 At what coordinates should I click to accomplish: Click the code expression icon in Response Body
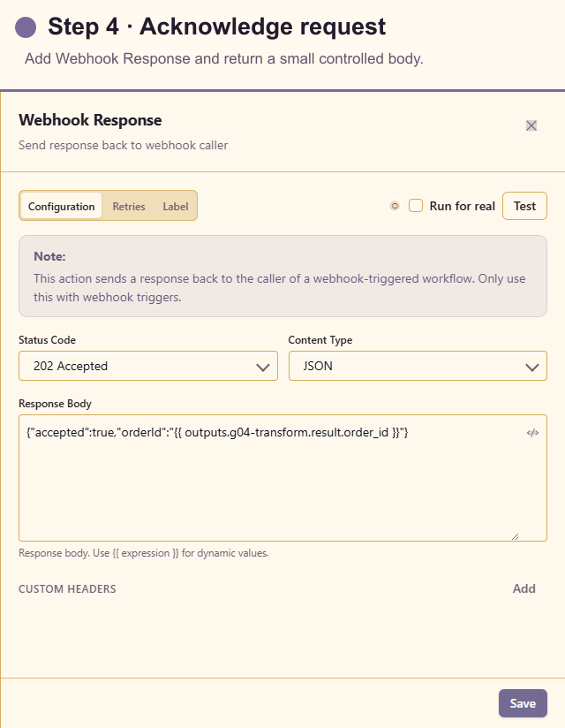click(532, 433)
